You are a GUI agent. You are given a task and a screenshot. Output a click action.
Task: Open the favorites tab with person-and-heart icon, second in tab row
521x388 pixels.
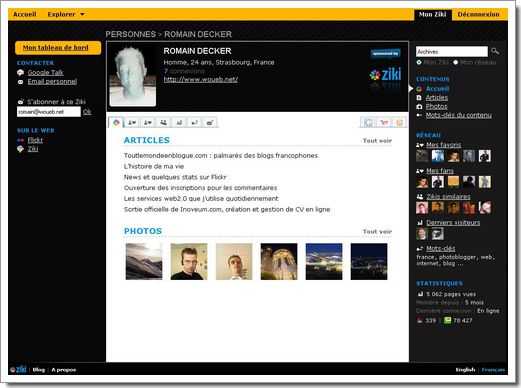pyautogui.click(x=132, y=123)
